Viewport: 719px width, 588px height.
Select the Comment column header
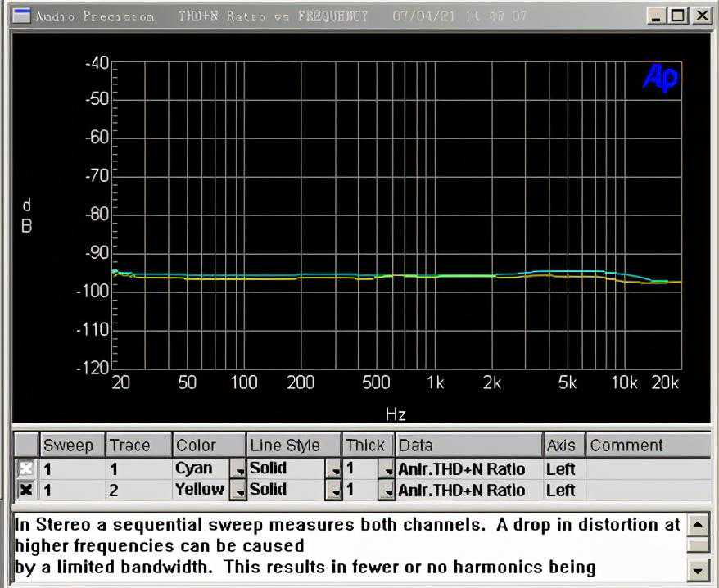coord(647,446)
